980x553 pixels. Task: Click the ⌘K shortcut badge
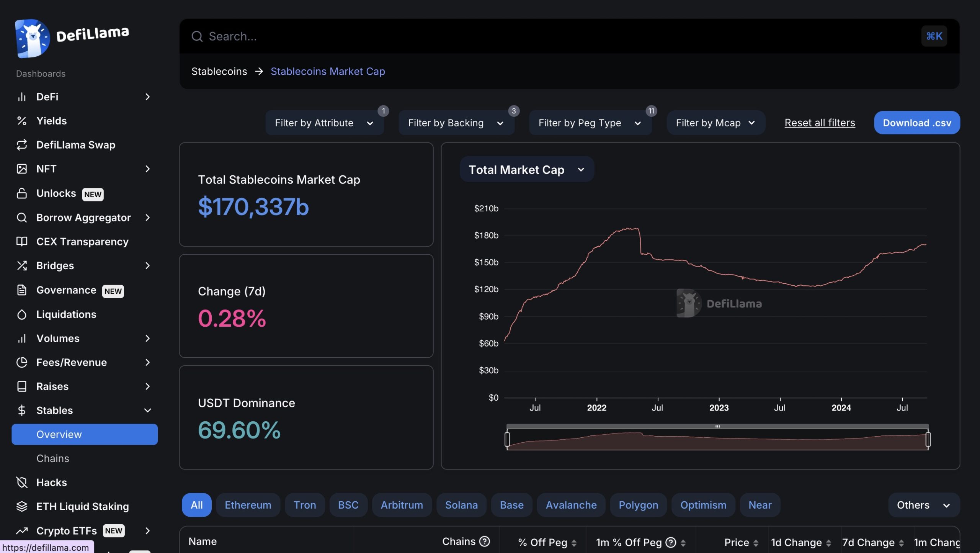pyautogui.click(x=934, y=36)
